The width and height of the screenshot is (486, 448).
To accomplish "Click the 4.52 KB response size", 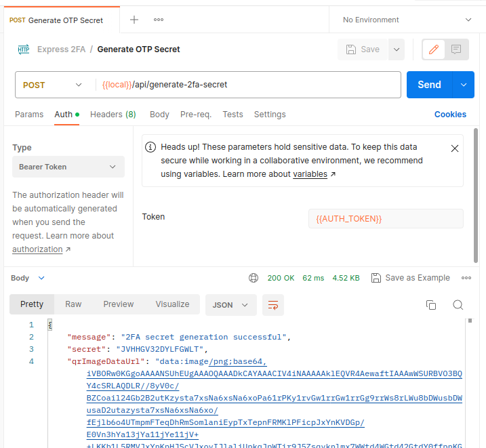I will point(346,278).
